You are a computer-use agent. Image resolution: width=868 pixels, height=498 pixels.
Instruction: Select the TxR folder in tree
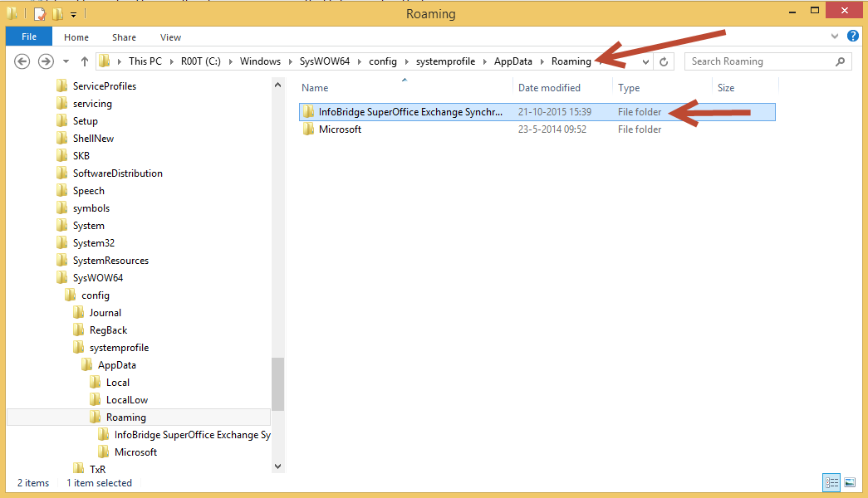[97, 469]
